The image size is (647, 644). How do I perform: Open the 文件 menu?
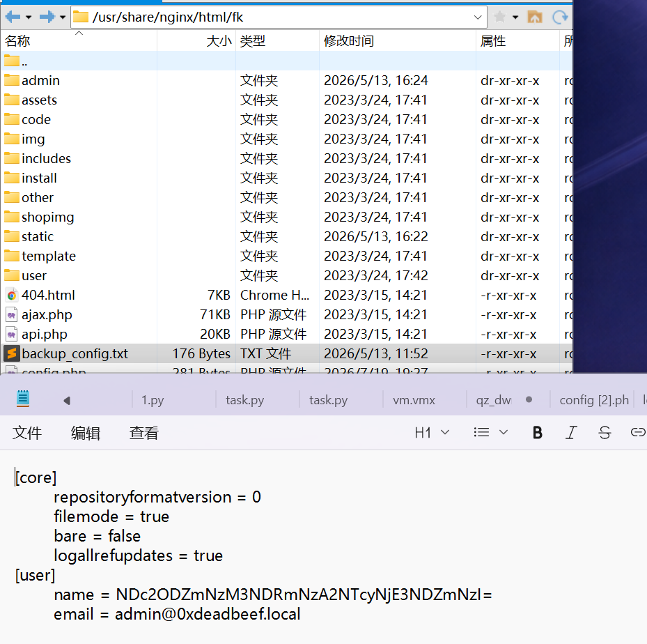coord(27,433)
